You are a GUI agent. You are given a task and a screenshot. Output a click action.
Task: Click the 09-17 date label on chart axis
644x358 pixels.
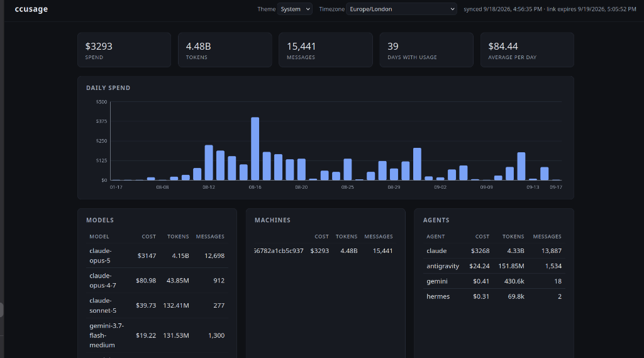556,187
